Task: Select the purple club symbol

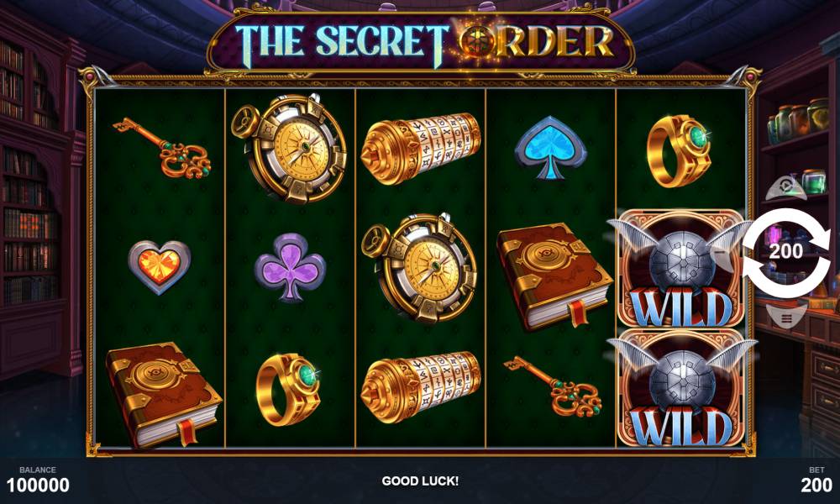Action: [290, 267]
